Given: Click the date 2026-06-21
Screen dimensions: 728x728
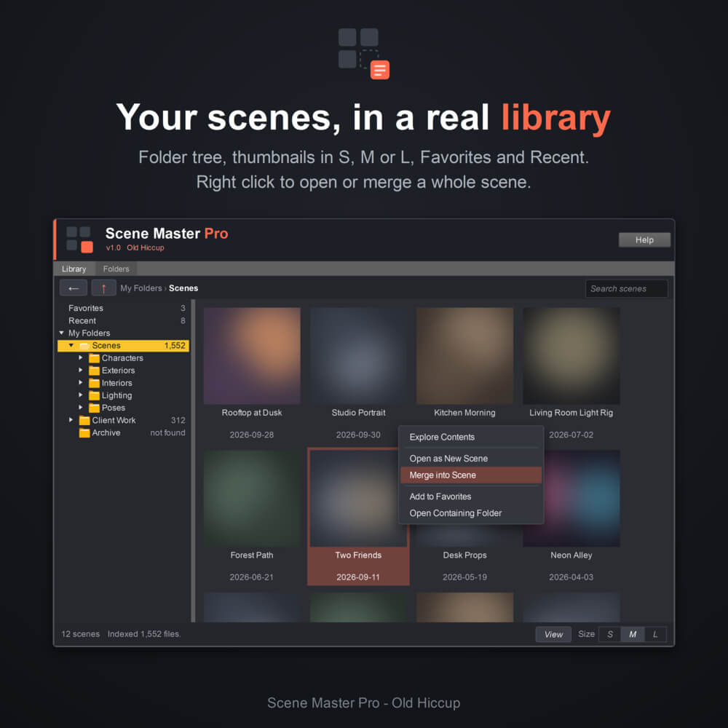Looking at the screenshot, I should point(252,577).
